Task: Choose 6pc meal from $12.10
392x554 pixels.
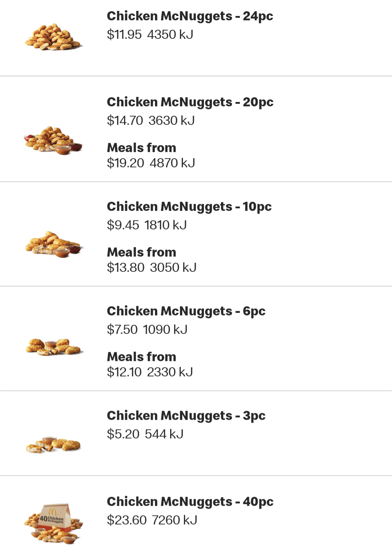Action: click(x=150, y=364)
